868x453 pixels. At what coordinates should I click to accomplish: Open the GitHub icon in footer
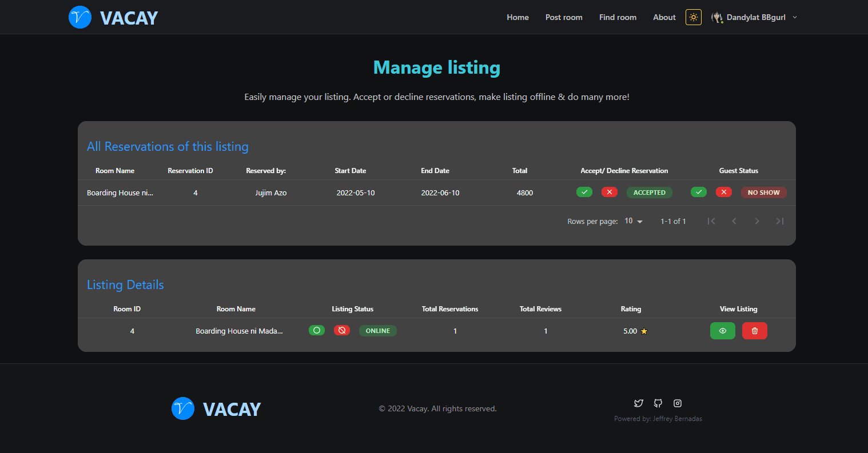(x=658, y=403)
